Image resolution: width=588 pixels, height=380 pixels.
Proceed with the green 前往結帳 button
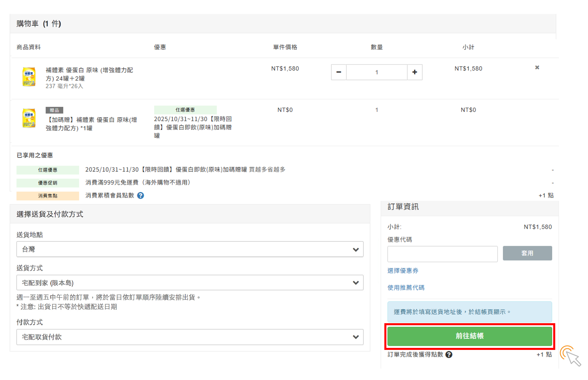coord(469,336)
